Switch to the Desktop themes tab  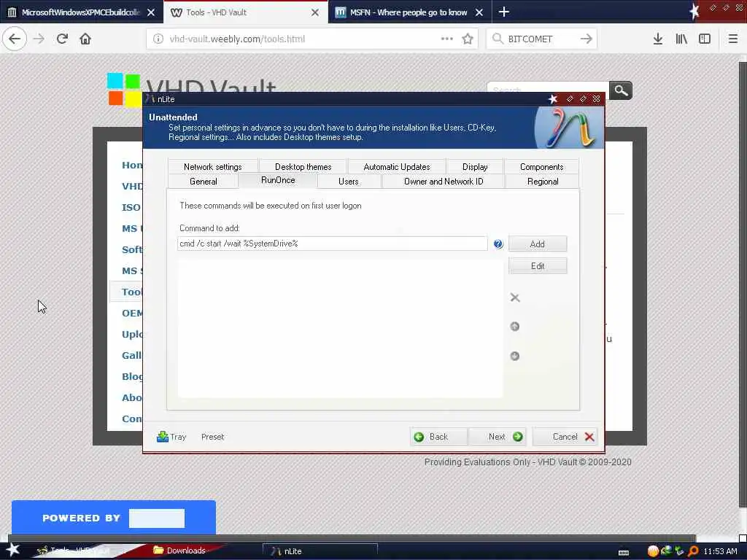click(303, 167)
